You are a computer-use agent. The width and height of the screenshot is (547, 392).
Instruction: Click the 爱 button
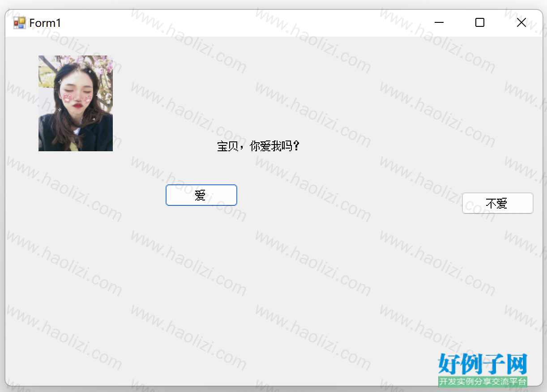point(201,195)
